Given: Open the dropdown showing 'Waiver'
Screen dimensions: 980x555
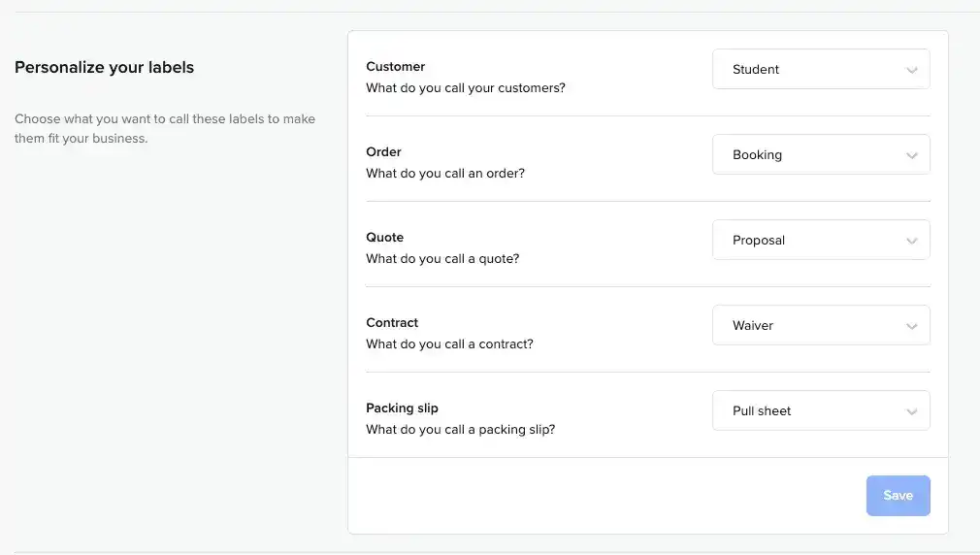Looking at the screenshot, I should click(x=820, y=326).
